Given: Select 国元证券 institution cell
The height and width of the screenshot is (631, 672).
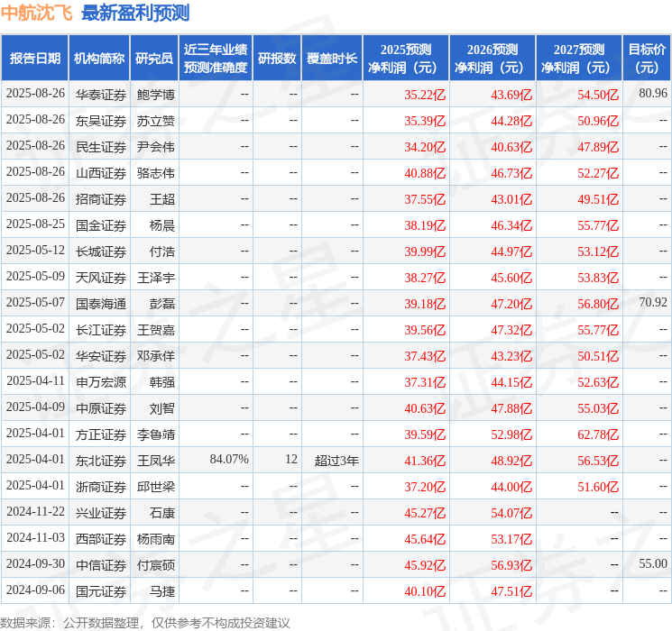Looking at the screenshot, I should 101,591.
